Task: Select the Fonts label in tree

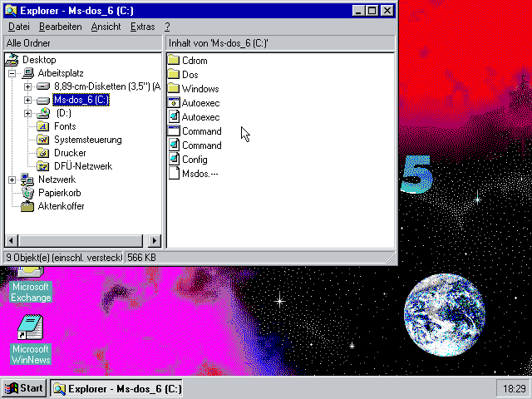Action: (65, 126)
